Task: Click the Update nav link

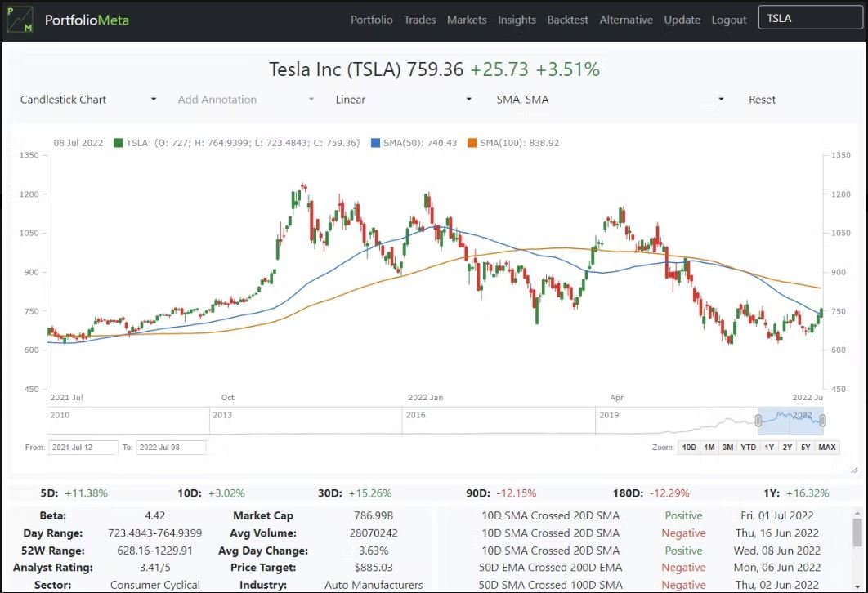Action: [x=682, y=20]
